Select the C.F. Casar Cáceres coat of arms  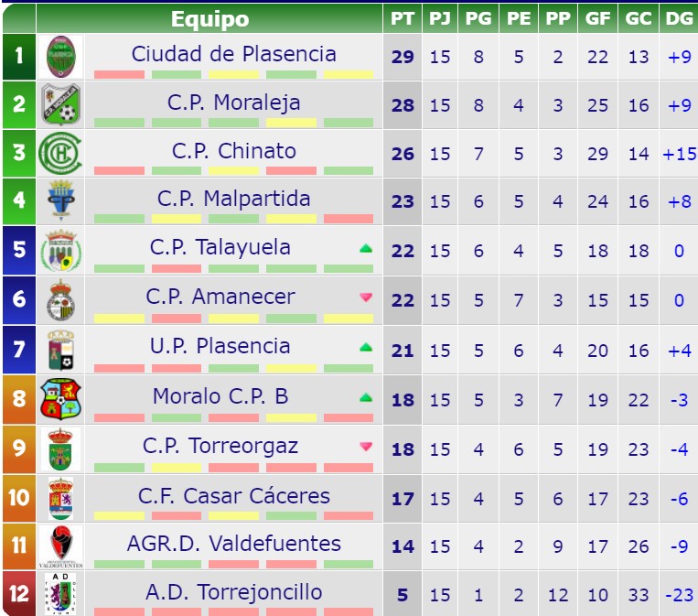click(60, 499)
